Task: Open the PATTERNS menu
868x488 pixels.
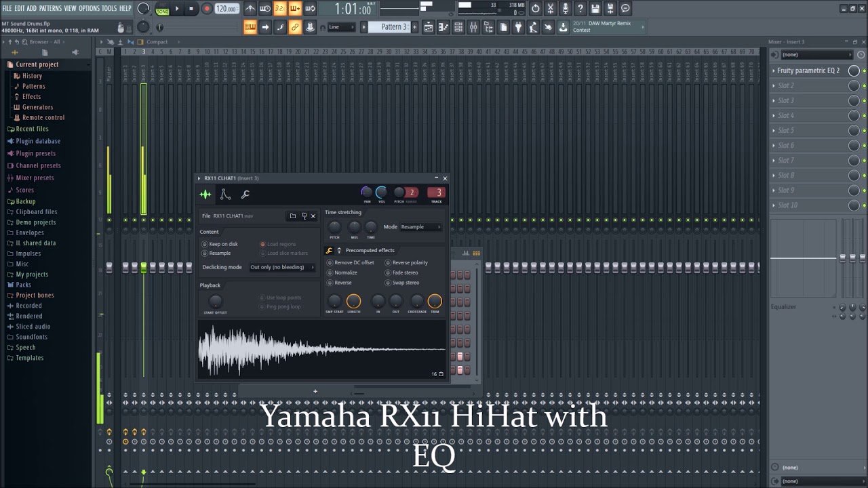Action: pos(50,8)
